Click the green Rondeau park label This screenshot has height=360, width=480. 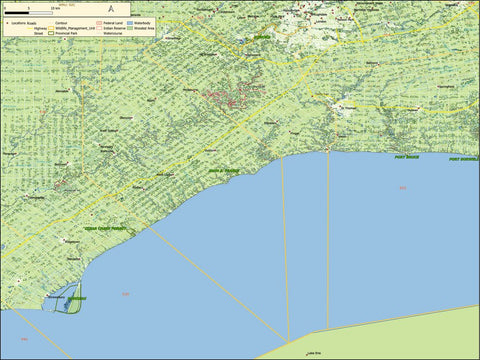tap(77, 299)
